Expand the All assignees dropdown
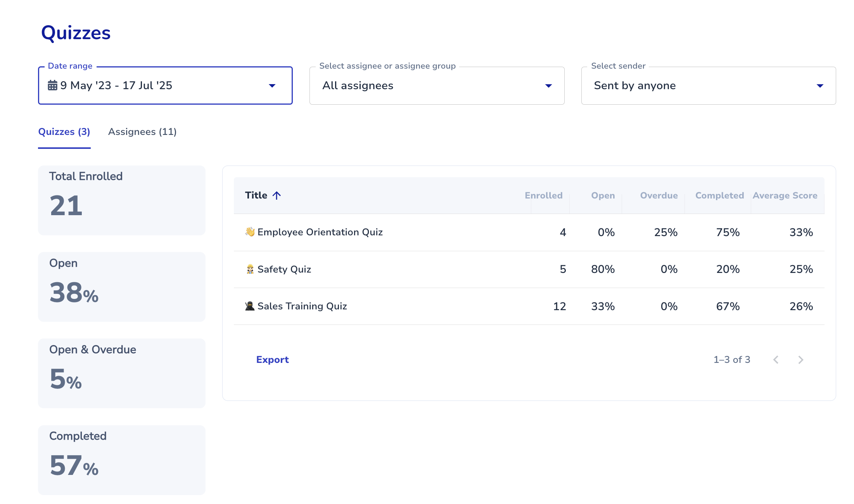This screenshot has width=854, height=504. tap(548, 86)
